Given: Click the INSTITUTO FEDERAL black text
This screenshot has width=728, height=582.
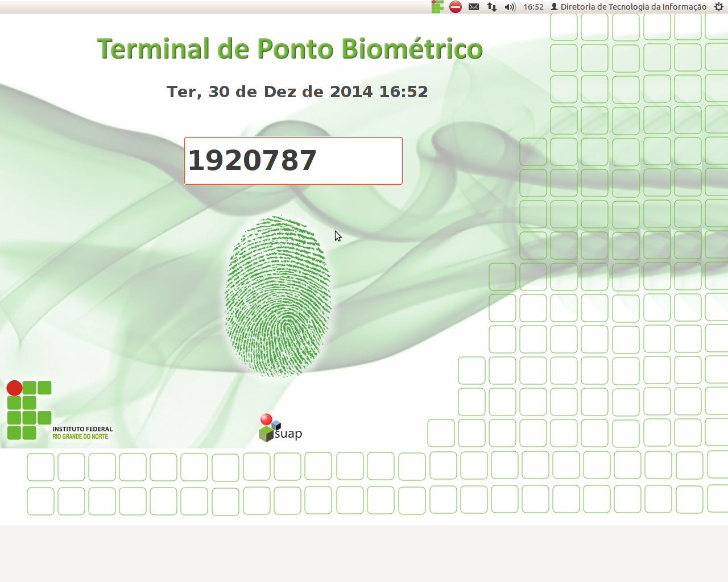Looking at the screenshot, I should tap(82, 429).
